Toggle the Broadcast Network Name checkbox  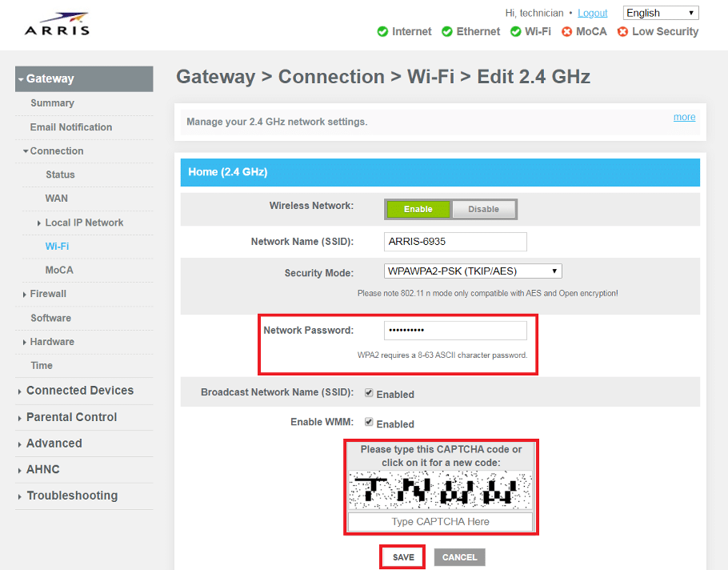369,393
